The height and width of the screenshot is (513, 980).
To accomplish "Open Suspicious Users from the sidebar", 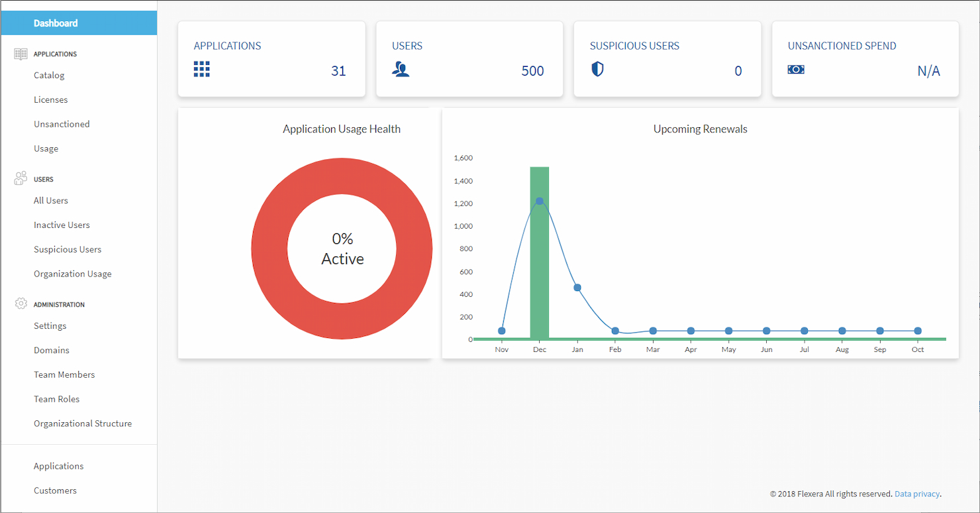I will (68, 249).
